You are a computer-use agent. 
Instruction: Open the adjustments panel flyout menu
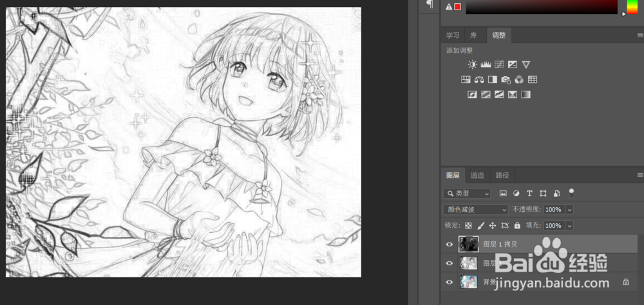640,36
